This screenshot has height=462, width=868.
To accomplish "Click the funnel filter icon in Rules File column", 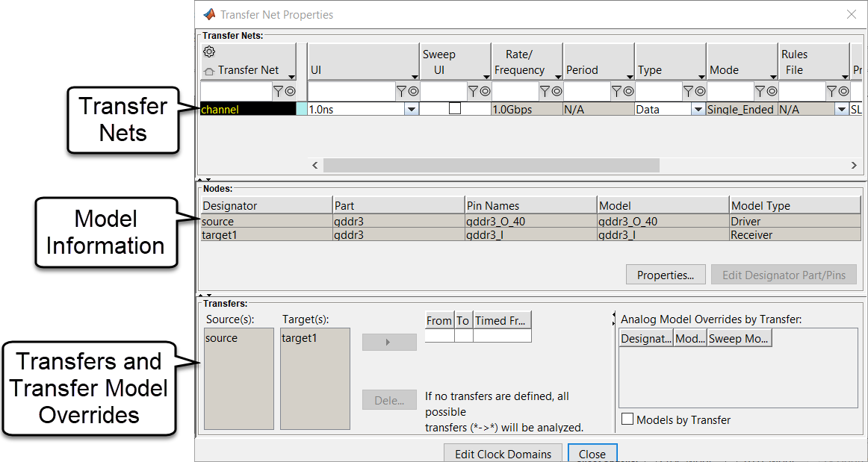I will pos(832,91).
